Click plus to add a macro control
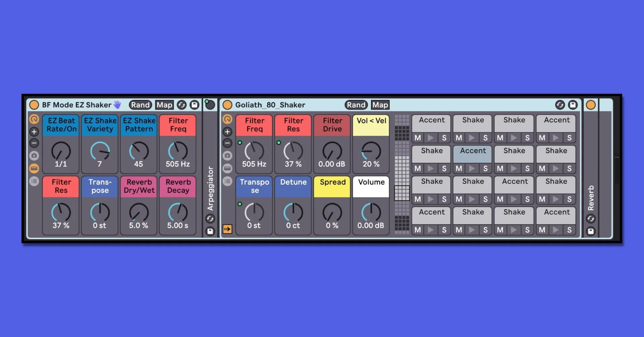The width and height of the screenshot is (644, 337). pos(34,131)
